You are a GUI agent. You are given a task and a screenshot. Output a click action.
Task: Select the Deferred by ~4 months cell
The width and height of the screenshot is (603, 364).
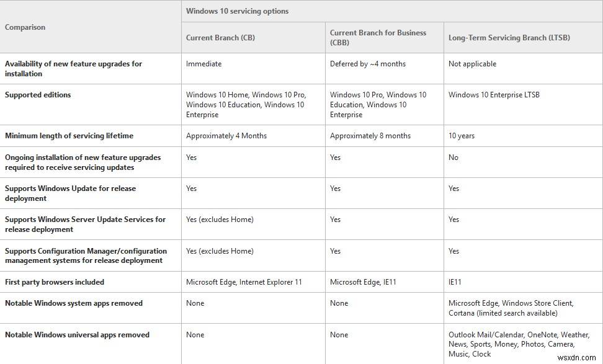click(x=367, y=64)
